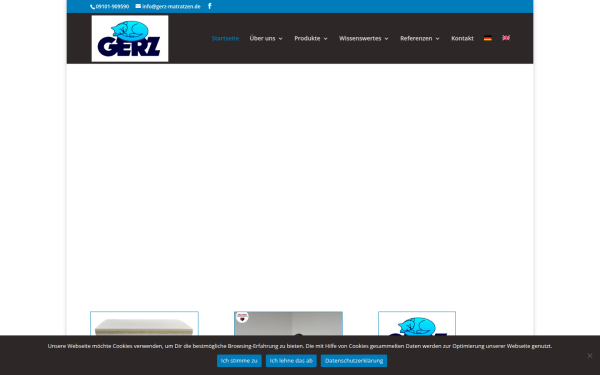This screenshot has height=375, width=600.
Task: Click the phone icon in top bar
Action: 92,7
